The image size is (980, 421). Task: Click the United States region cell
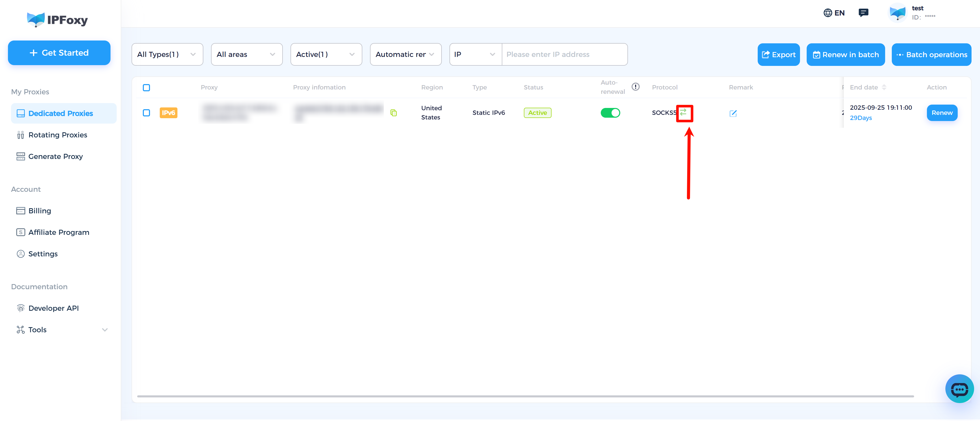pyautogui.click(x=432, y=113)
